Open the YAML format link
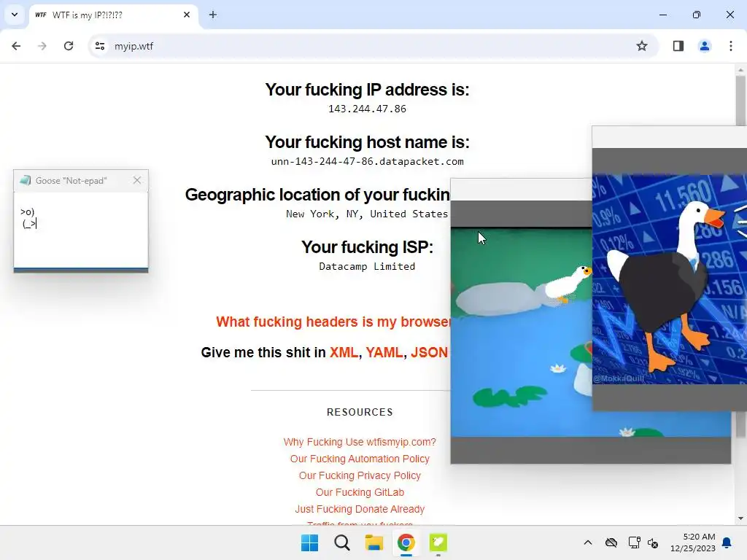Screen dimensions: 747x560 tap(384, 352)
